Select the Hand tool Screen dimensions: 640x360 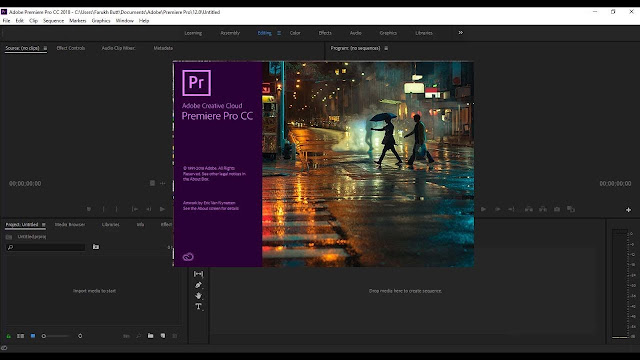point(198,296)
